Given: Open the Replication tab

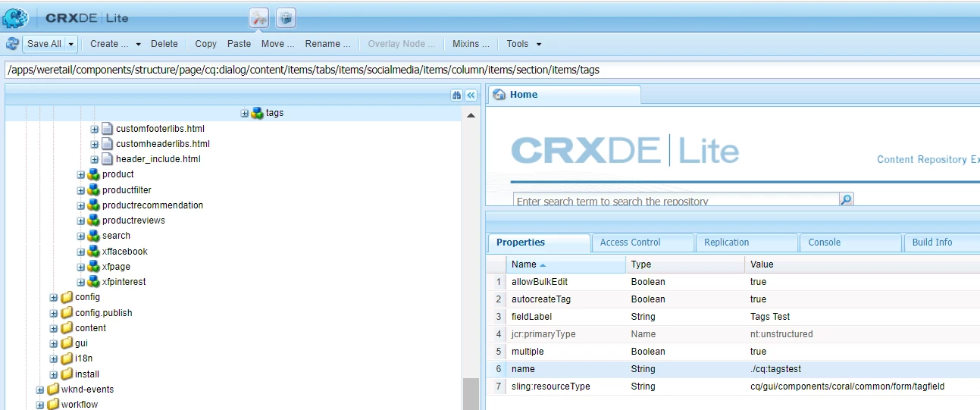Looking at the screenshot, I should [747, 243].
